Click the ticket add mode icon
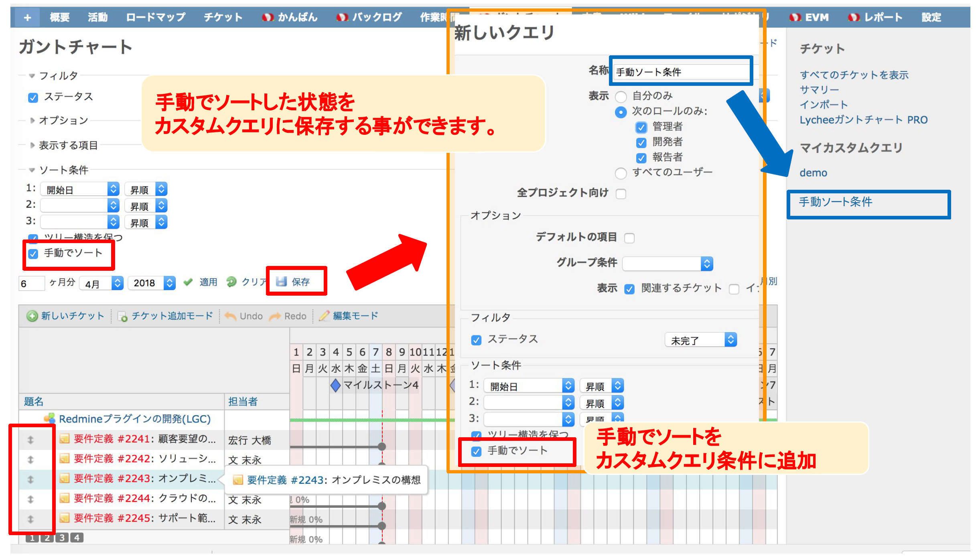Screen dimensions: 980x558 [x=122, y=317]
